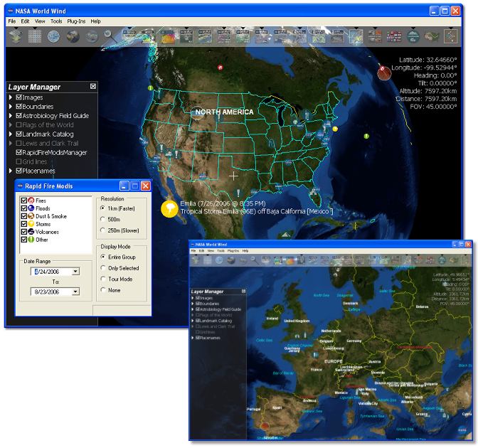The width and height of the screenshot is (478, 448).
Task: Expand the Images layer tree arrow
Action: click(x=11, y=97)
